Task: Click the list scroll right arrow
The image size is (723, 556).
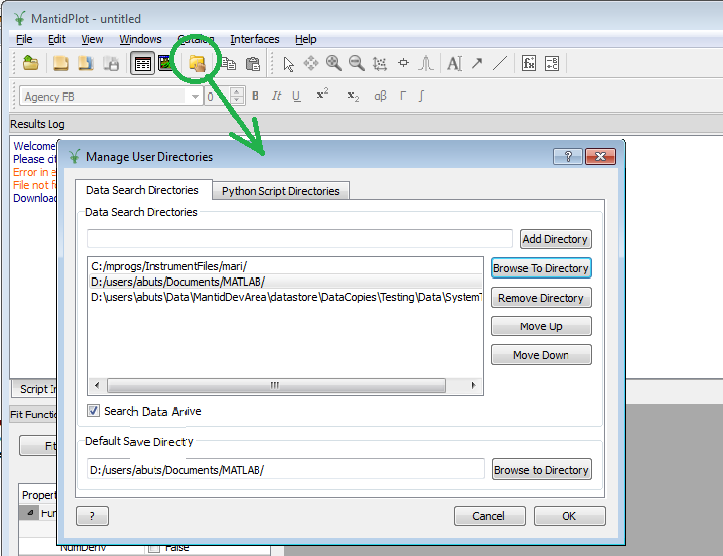Action: [473, 385]
